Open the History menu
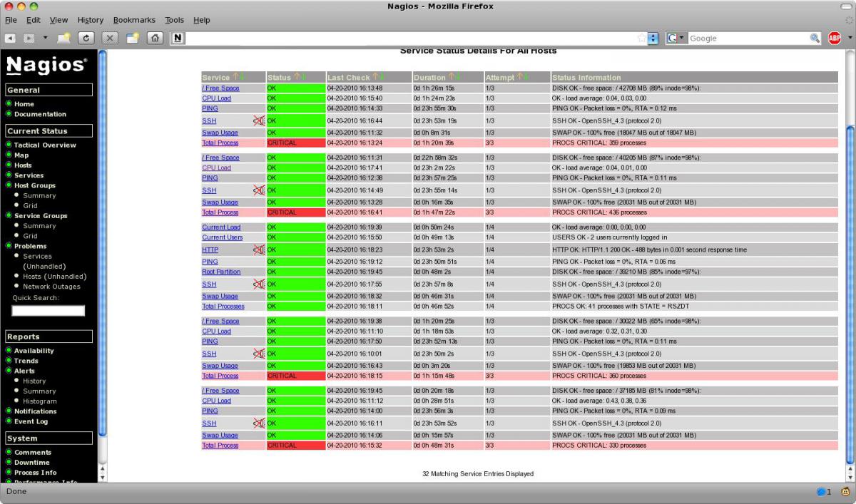 pyautogui.click(x=91, y=20)
